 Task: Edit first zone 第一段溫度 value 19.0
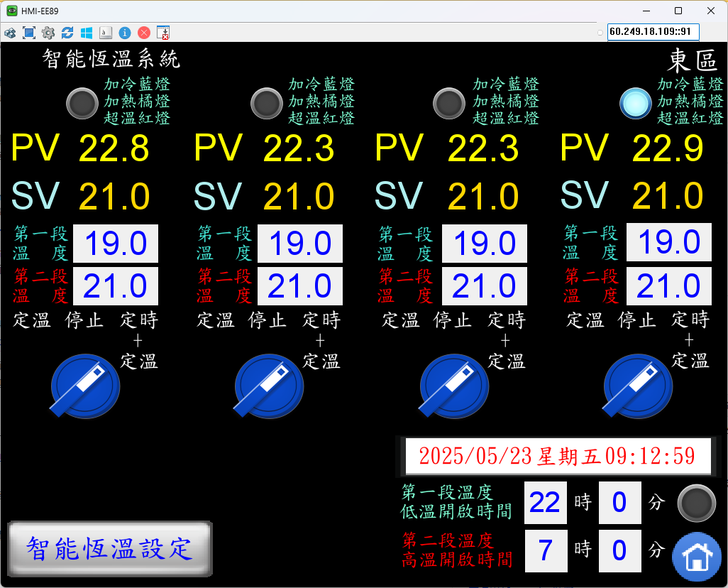[x=116, y=244]
